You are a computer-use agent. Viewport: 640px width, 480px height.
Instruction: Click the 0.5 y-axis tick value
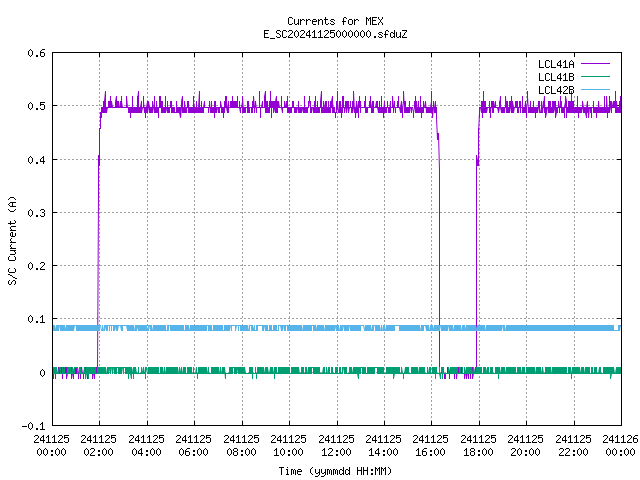click(x=37, y=106)
